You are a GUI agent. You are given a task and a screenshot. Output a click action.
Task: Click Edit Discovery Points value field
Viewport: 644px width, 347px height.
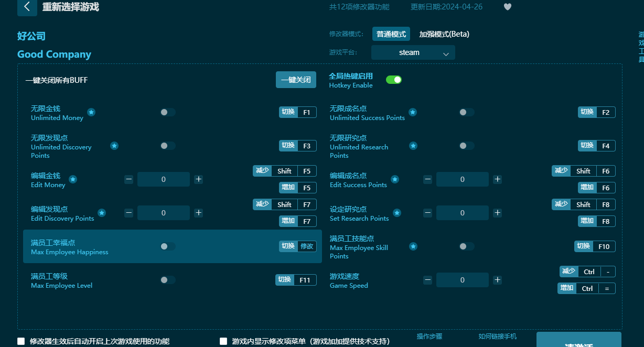point(164,213)
